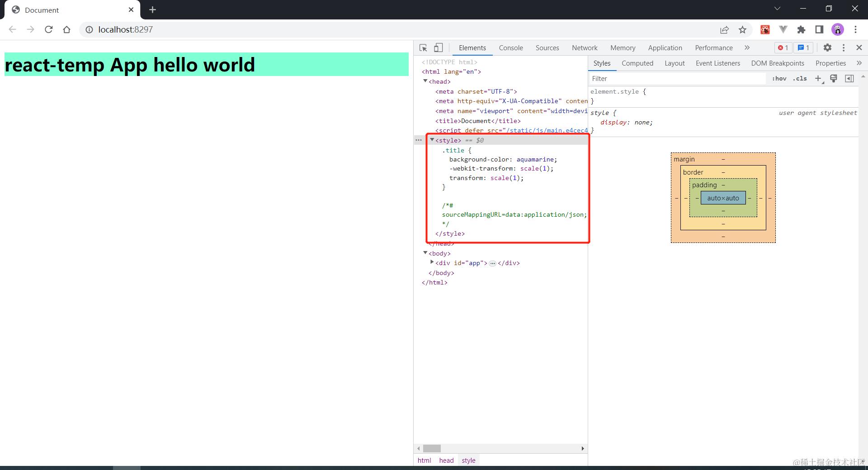The width and height of the screenshot is (868, 470).
Task: Collapse the body node in DOM tree
Action: pos(425,253)
